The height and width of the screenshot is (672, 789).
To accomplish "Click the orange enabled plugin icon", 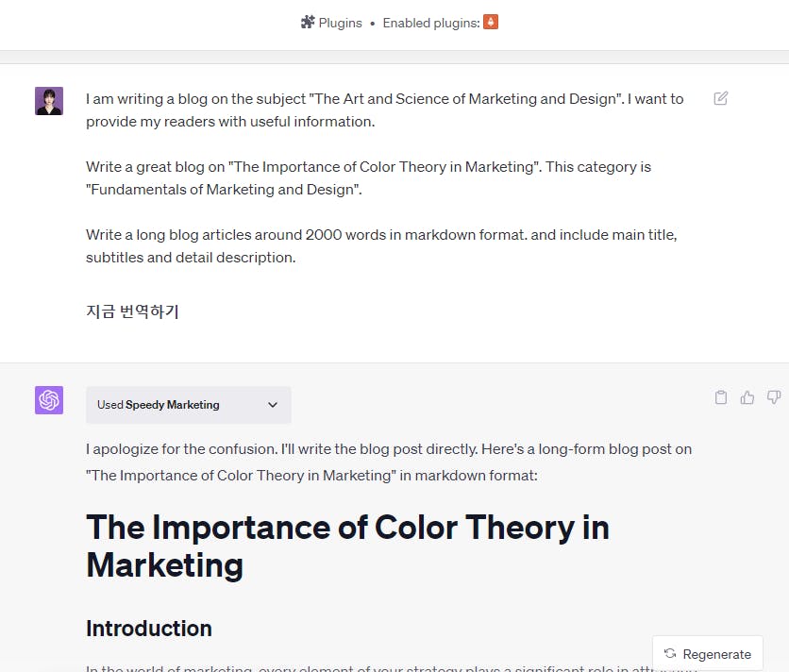I will tap(491, 22).
